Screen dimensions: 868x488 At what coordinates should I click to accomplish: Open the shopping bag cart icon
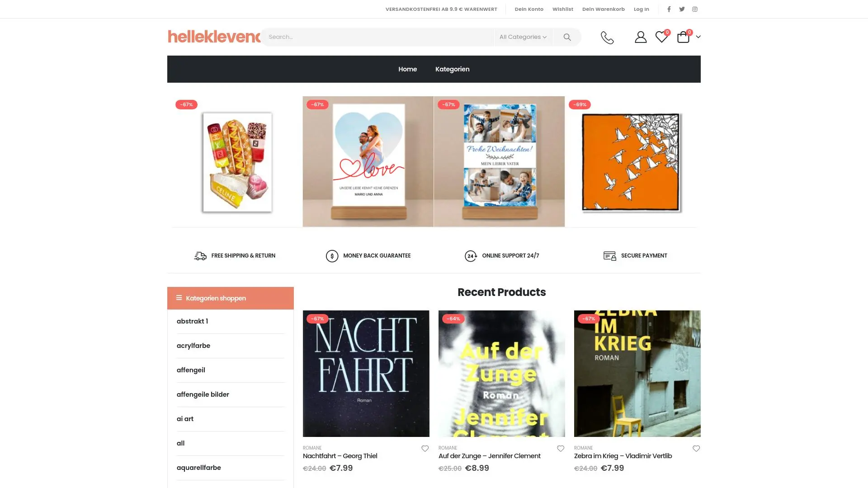click(683, 37)
